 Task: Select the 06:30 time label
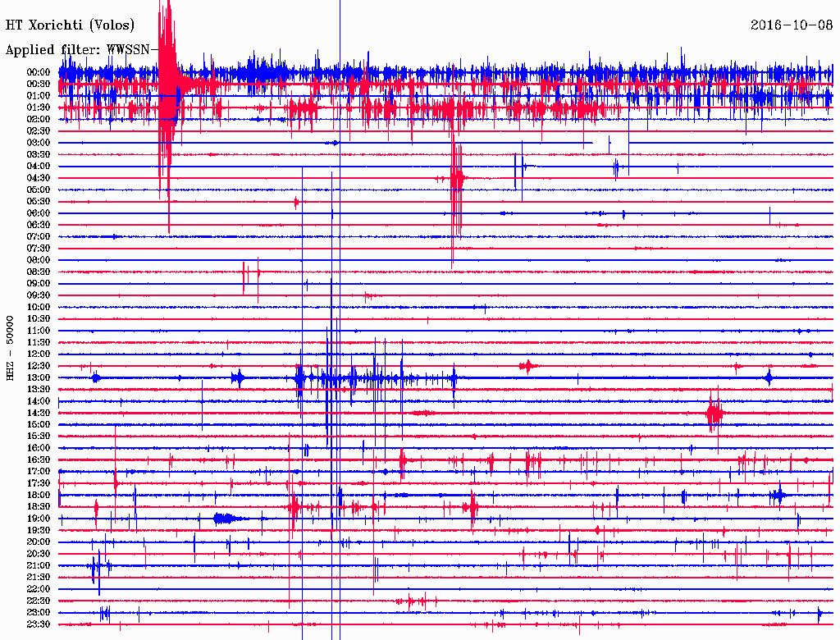click(39, 225)
